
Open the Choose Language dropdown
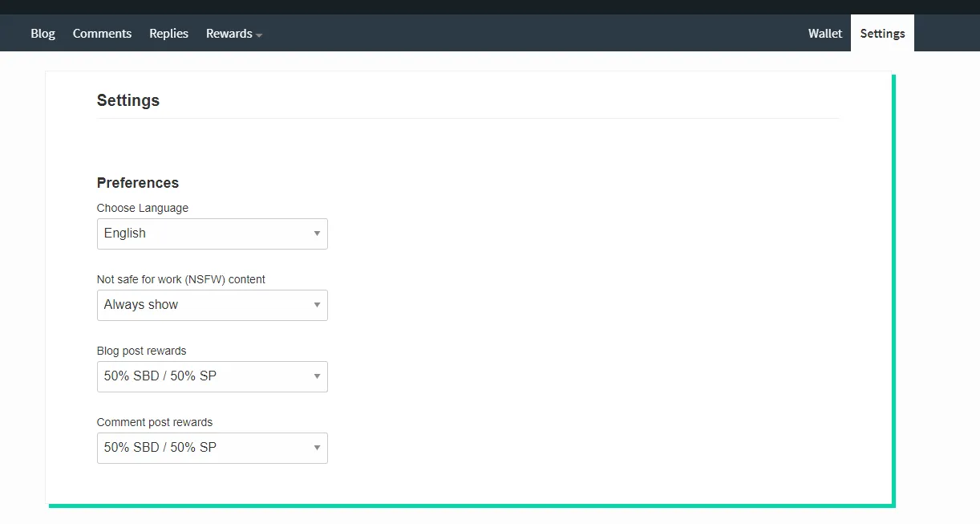(x=213, y=234)
